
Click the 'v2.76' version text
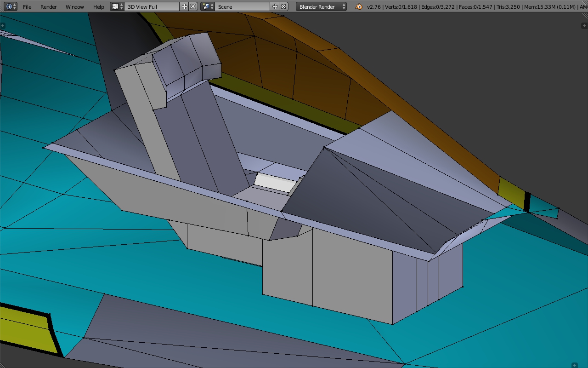tap(374, 7)
